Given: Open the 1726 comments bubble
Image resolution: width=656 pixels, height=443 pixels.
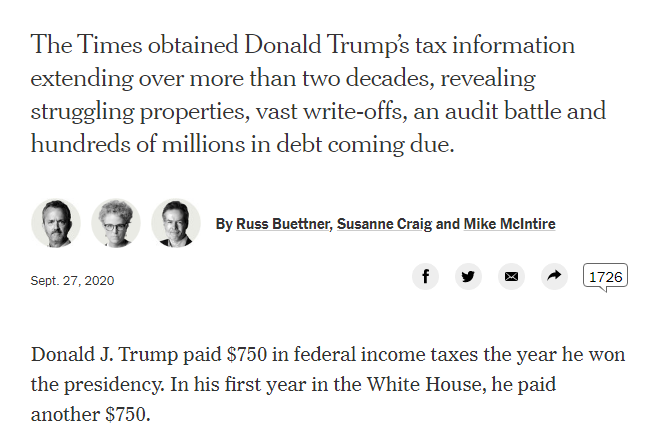Looking at the screenshot, I should click(605, 277).
